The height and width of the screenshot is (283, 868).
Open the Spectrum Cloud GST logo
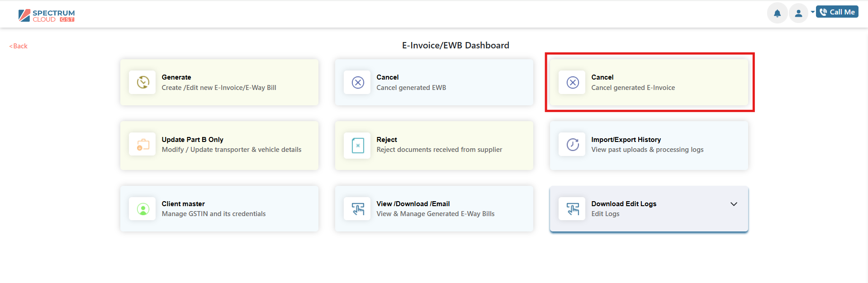[47, 15]
